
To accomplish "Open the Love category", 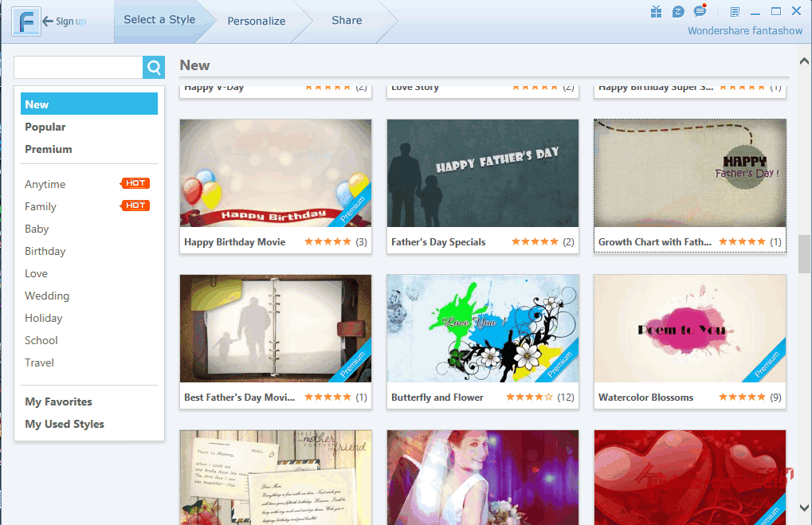I will coord(36,273).
